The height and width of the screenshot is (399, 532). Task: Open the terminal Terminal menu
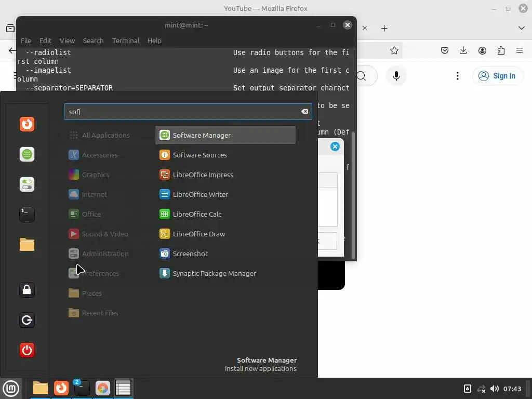point(126,41)
